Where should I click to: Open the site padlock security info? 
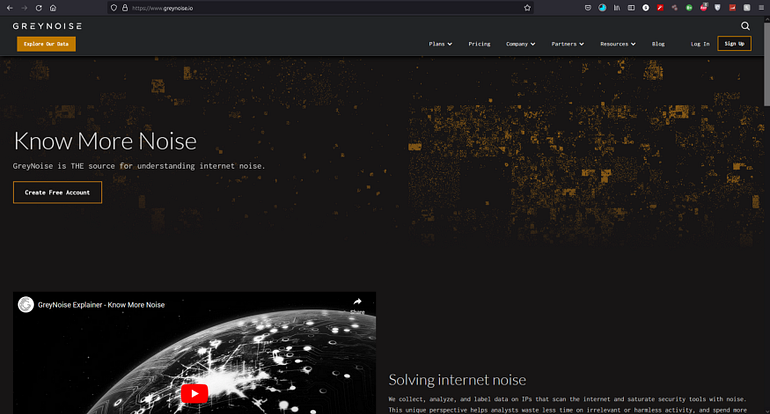[125, 8]
